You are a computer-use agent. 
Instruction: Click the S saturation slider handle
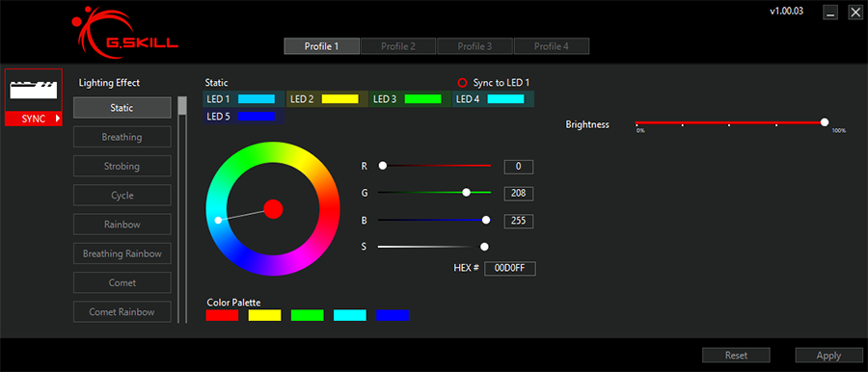(484, 247)
